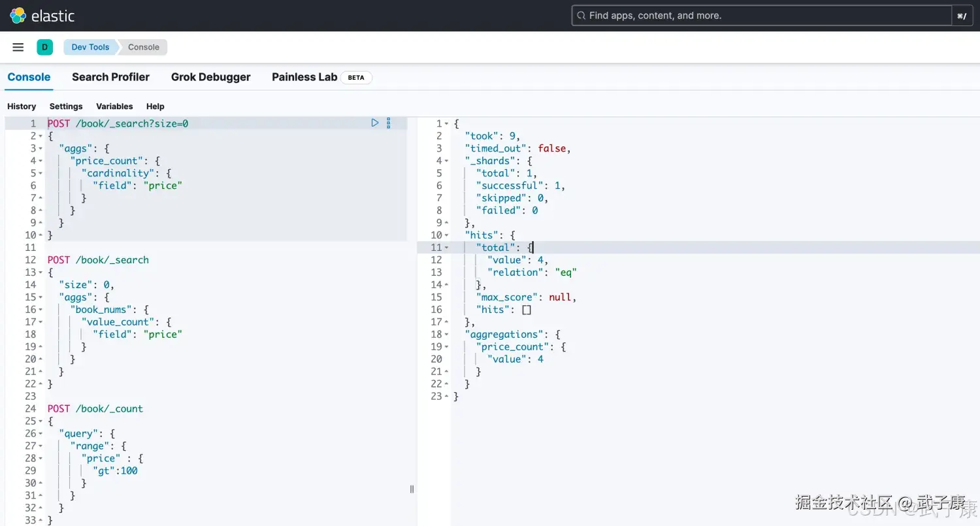Collapse "_shards" in the response pane

tap(447, 161)
